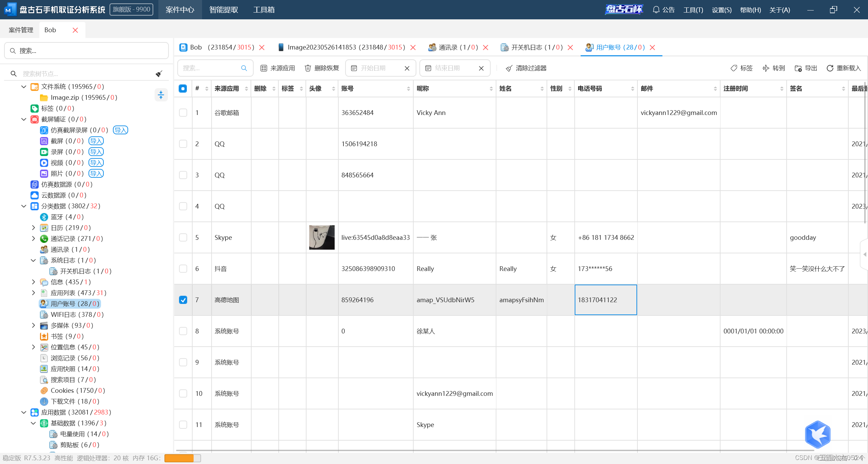Screen dimensions: 868x464
Task: Click the tree filter broom icon
Action: 159,74
